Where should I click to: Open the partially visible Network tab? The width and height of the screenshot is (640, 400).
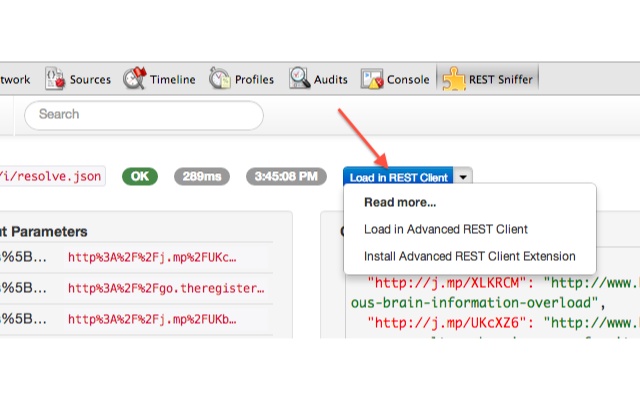point(15,80)
